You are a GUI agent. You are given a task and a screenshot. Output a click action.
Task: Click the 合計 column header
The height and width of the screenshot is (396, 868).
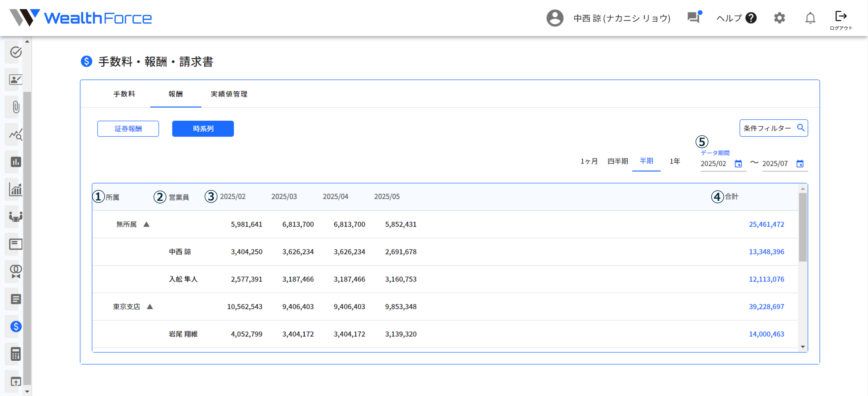pyautogui.click(x=731, y=197)
